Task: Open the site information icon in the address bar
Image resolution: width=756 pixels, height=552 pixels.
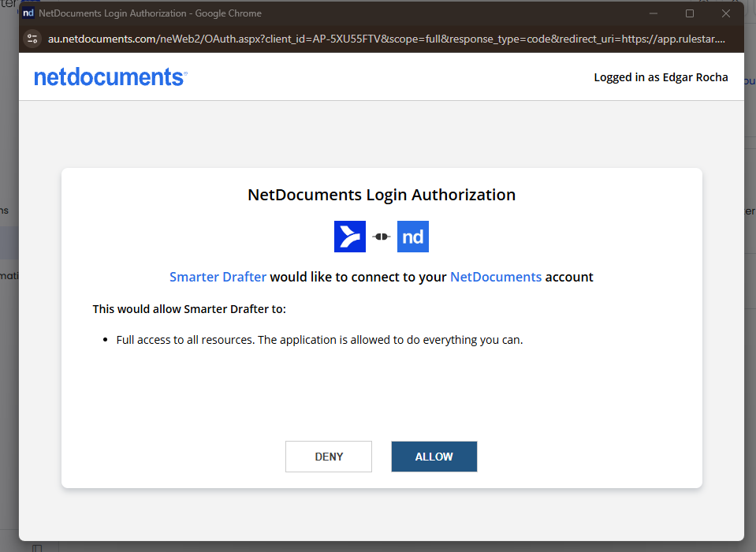Action: coord(32,39)
